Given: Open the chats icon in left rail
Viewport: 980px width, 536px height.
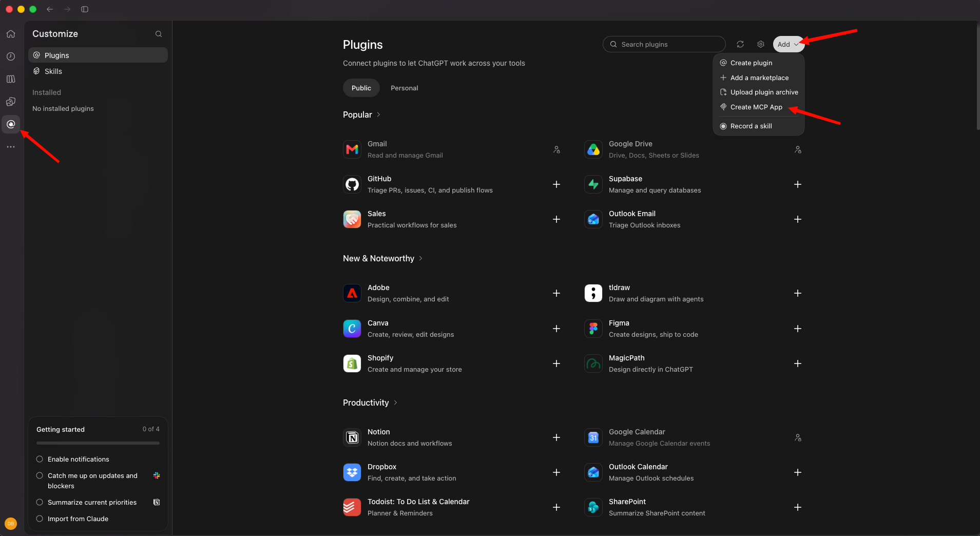Looking at the screenshot, I should (11, 102).
